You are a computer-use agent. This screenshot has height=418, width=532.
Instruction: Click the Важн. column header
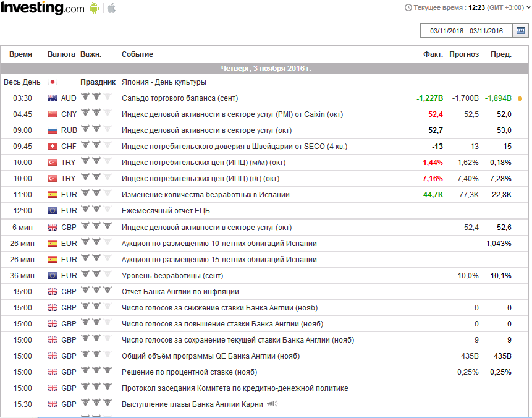pos(91,54)
